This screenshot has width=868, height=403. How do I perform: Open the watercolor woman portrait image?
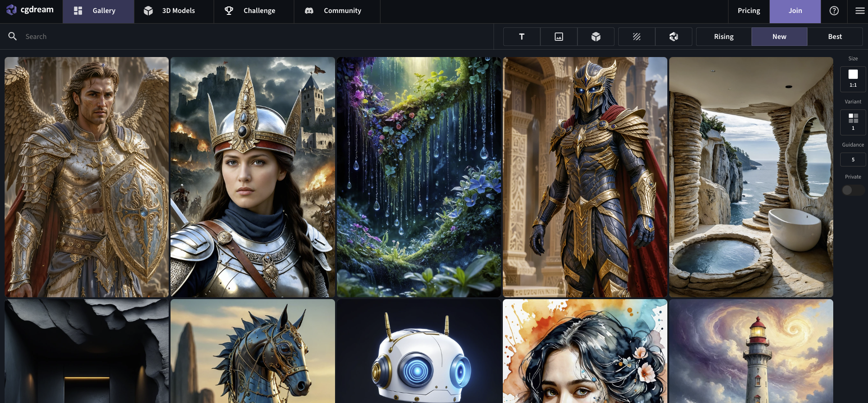click(x=585, y=351)
